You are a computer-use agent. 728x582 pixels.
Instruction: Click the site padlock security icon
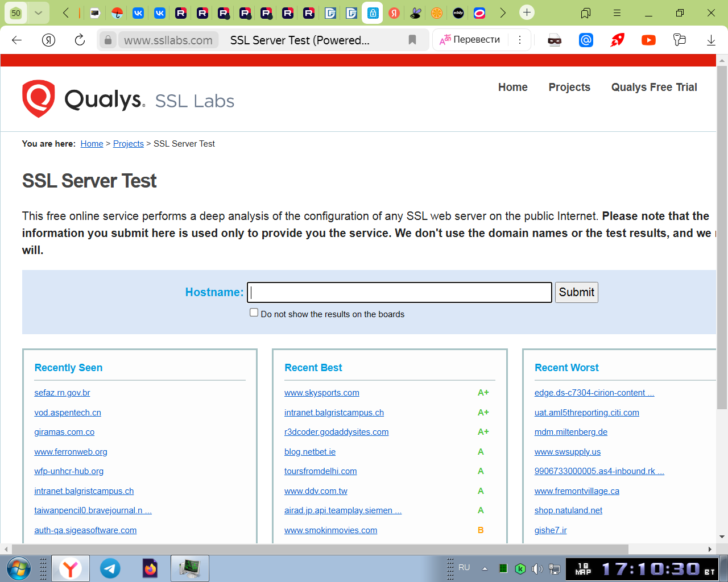(107, 40)
